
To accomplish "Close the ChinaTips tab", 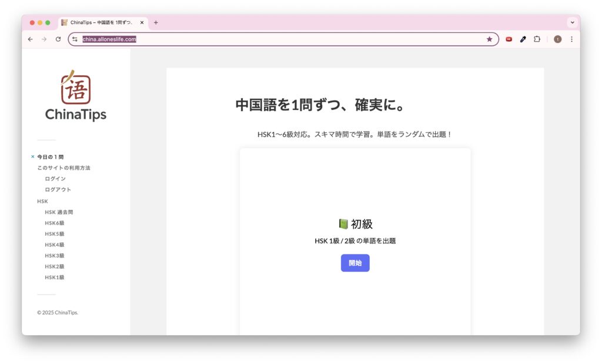I will [x=142, y=22].
